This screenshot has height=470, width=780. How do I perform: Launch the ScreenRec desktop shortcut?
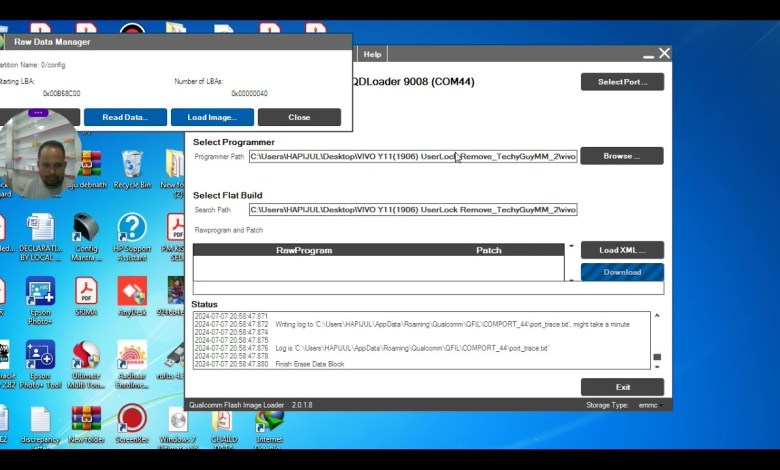(131, 419)
